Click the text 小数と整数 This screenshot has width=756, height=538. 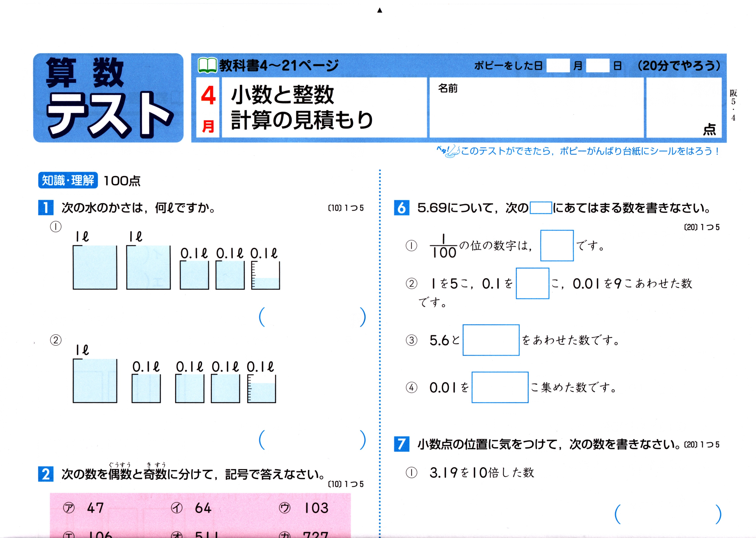pos(283,95)
